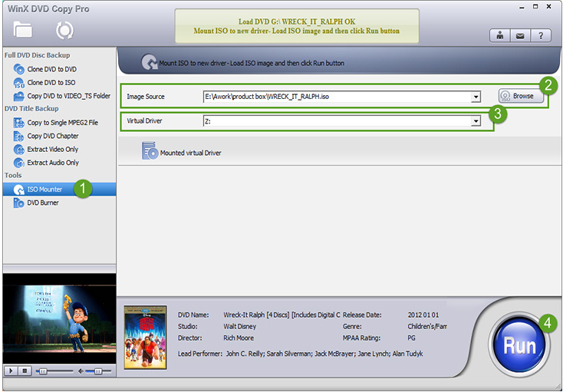563x392 pixels.
Task: Click the DVD Burner icon
Action: (18, 203)
